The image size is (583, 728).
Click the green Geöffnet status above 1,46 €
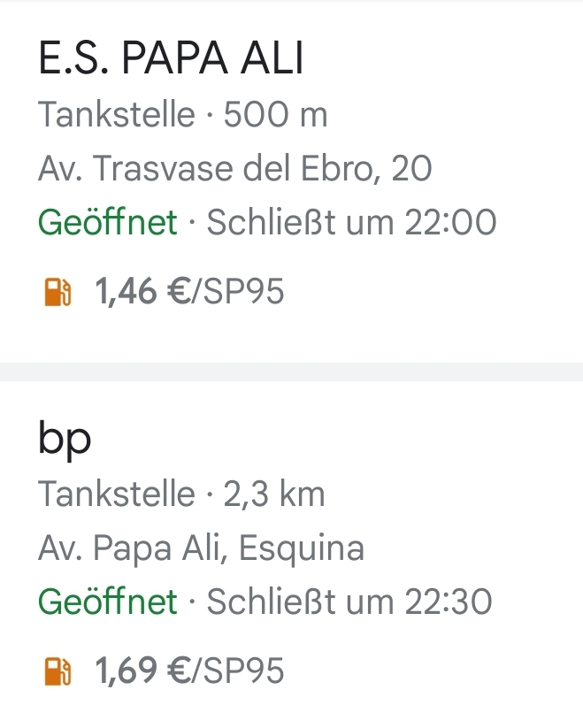(108, 222)
